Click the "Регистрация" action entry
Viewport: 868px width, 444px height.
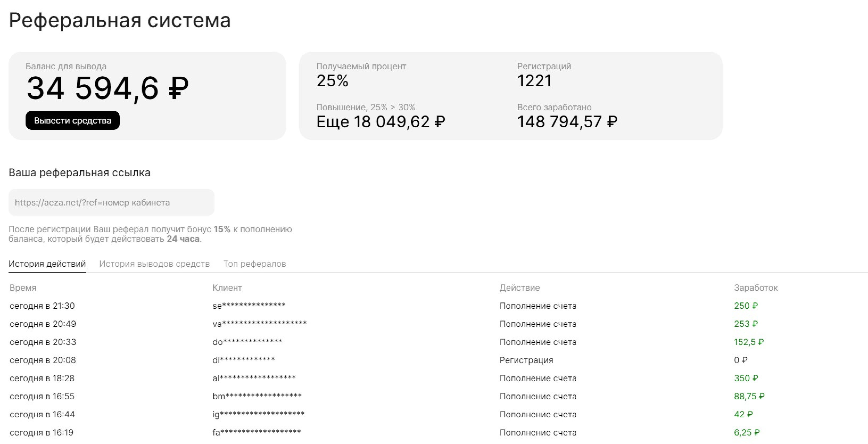click(526, 360)
